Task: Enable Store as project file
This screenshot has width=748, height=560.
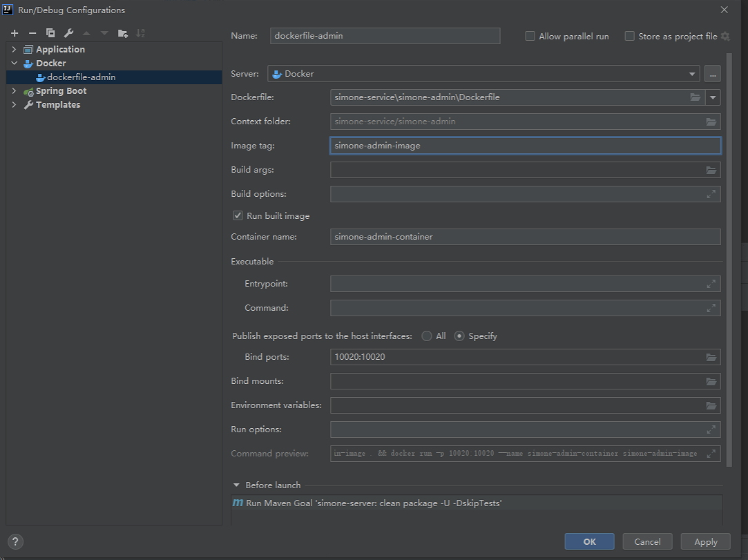Action: pos(630,37)
